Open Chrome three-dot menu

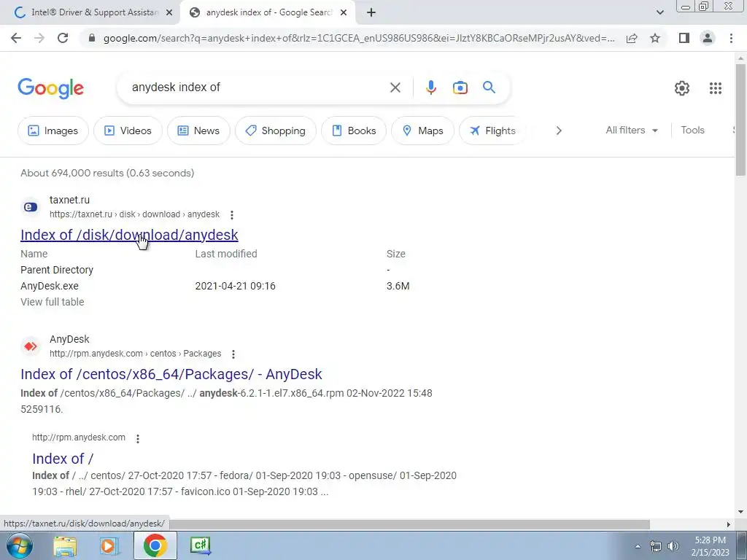731,38
